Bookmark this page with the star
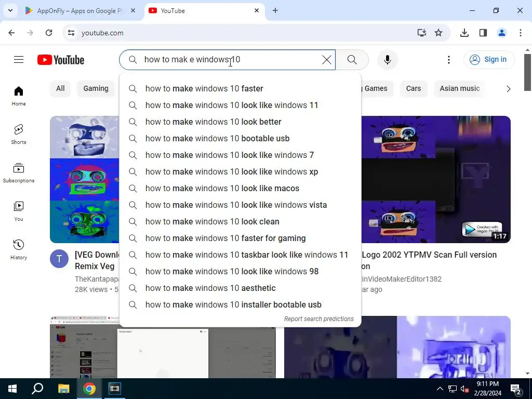This screenshot has width=532, height=399. [438, 33]
